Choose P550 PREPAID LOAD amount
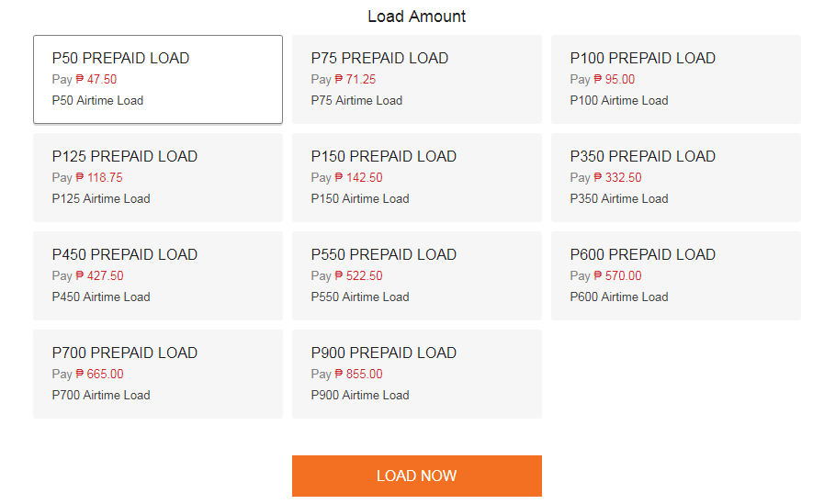This screenshot has width=824, height=504. click(416, 275)
